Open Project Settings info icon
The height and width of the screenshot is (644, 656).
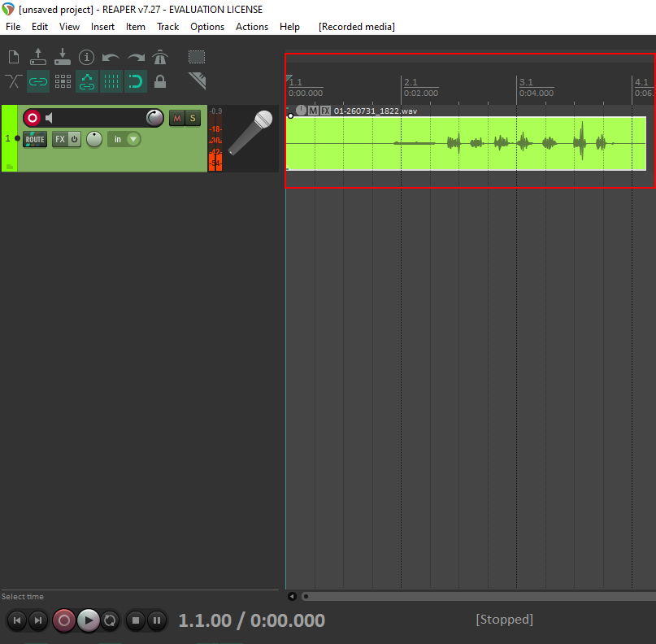pyautogui.click(x=87, y=57)
